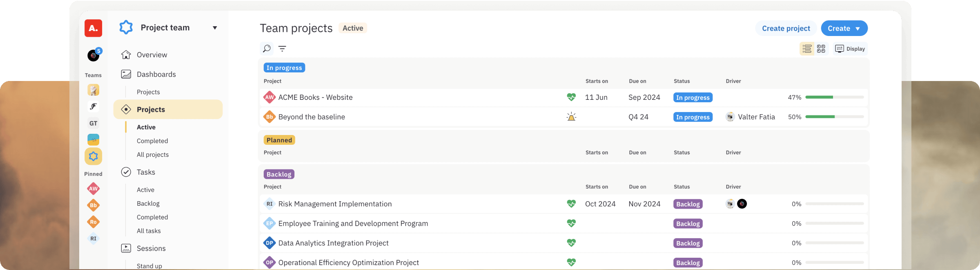The height and width of the screenshot is (270, 980).
Task: Open the GT team icon
Action: coord(94,123)
